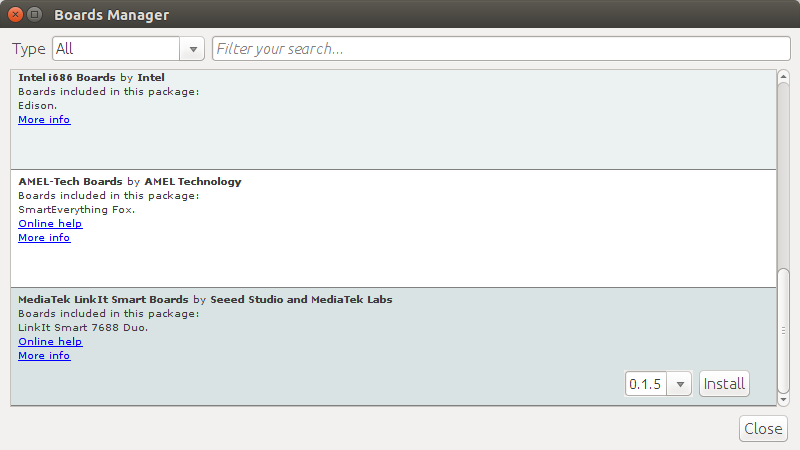Close the Boards Manager dialog with Close button
The width and height of the screenshot is (800, 450).
click(763, 429)
